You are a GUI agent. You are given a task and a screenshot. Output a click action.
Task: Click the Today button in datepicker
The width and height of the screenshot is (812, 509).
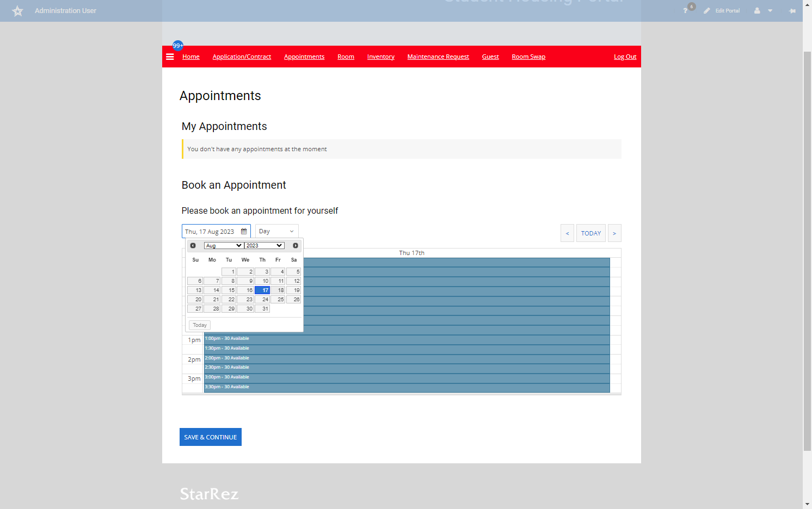click(x=200, y=325)
